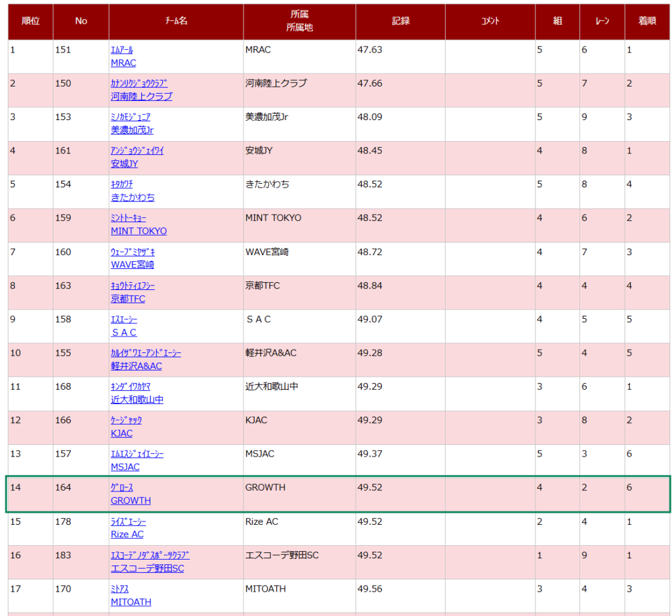This screenshot has height=616, width=672.
Task: Click rank 17 cell in 順位 column
Action: (x=31, y=596)
